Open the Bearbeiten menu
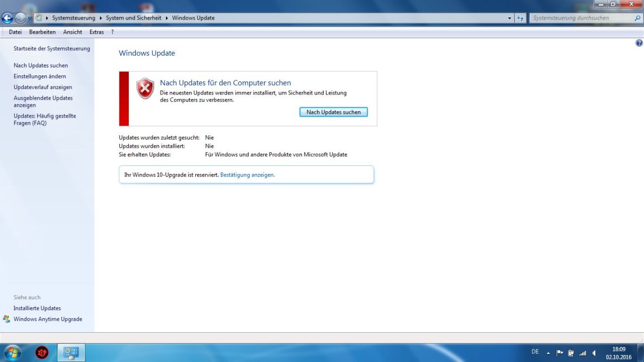The width and height of the screenshot is (644, 362). (x=42, y=32)
